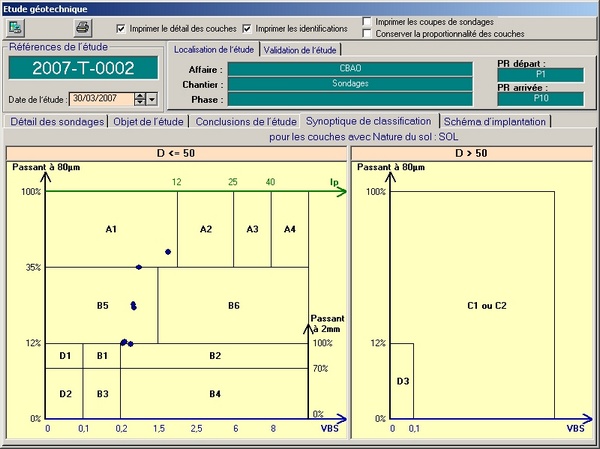Select the 'Localisation de l'étude' tab
This screenshot has width=600, height=449.
click(214, 49)
